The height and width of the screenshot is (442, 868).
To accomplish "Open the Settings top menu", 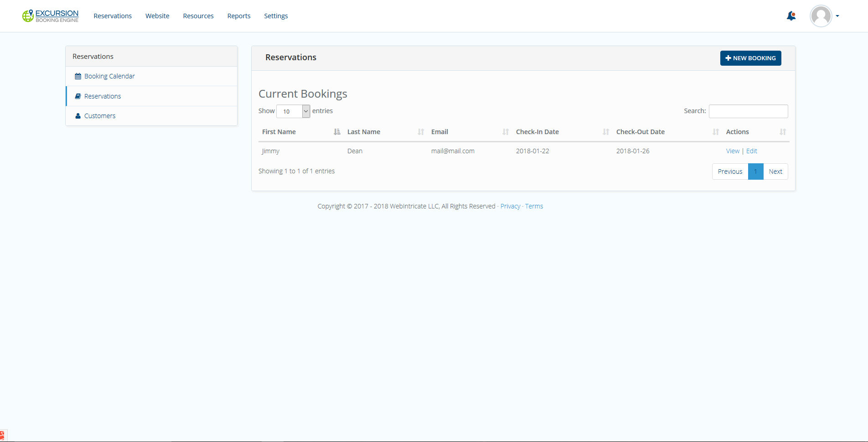I will [276, 16].
